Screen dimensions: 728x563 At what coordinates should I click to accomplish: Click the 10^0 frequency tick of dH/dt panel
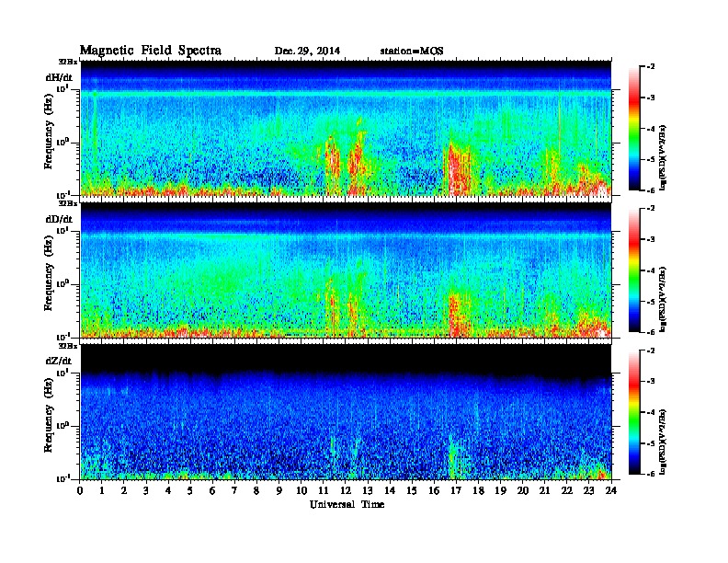(x=63, y=142)
